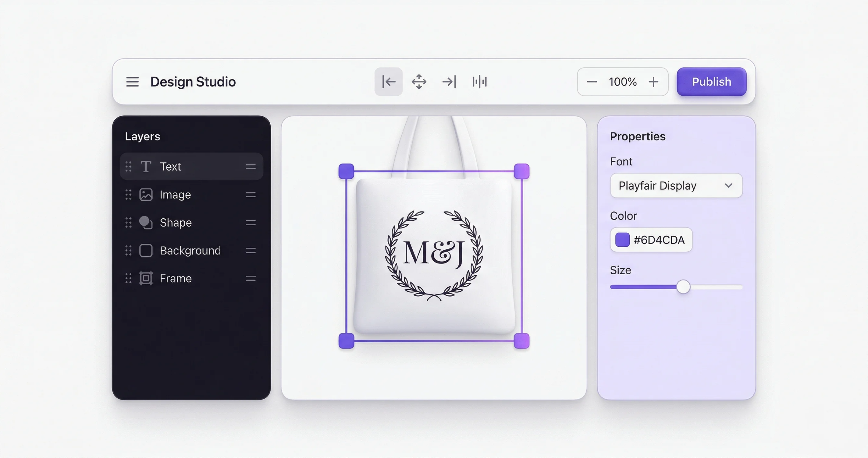Click the zoom in plus button
The width and height of the screenshot is (868, 458).
pos(654,82)
